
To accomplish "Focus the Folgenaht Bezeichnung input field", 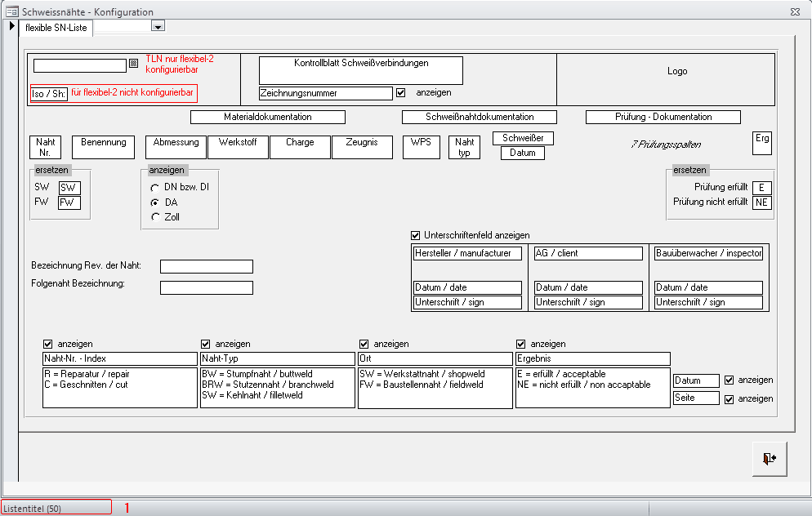I will tap(207, 287).
